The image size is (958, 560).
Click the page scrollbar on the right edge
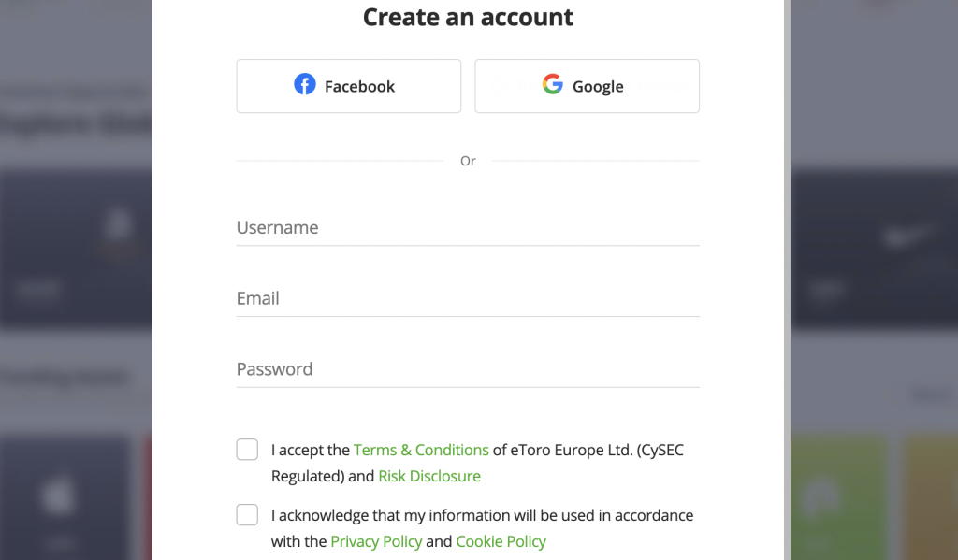786,280
